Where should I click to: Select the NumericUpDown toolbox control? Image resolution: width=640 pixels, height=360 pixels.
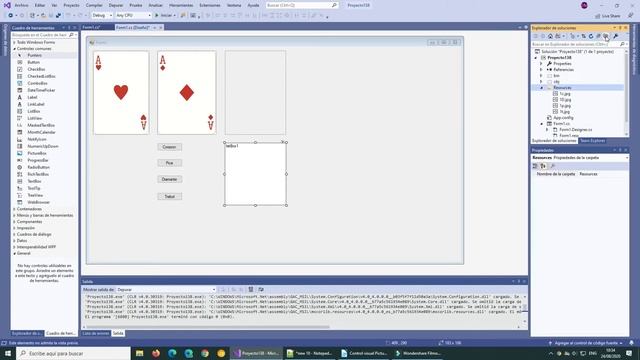pos(43,146)
